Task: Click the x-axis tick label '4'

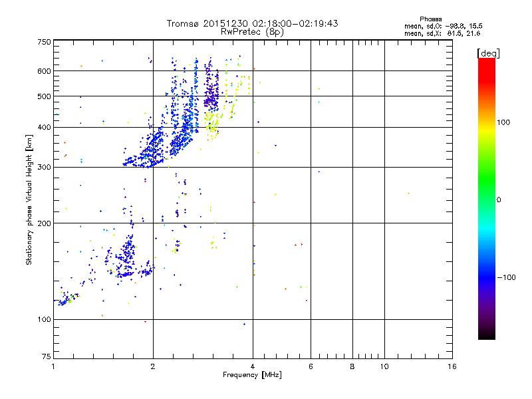Action: coord(253,366)
